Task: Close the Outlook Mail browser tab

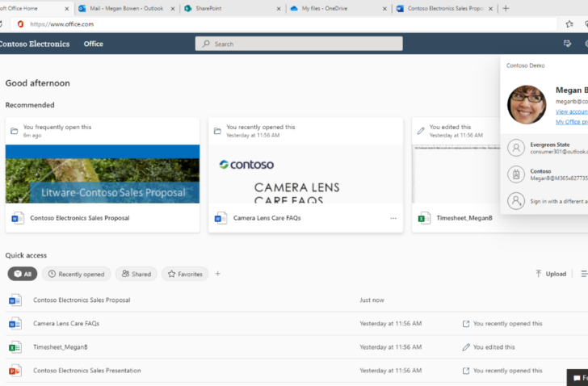Action: [173, 9]
